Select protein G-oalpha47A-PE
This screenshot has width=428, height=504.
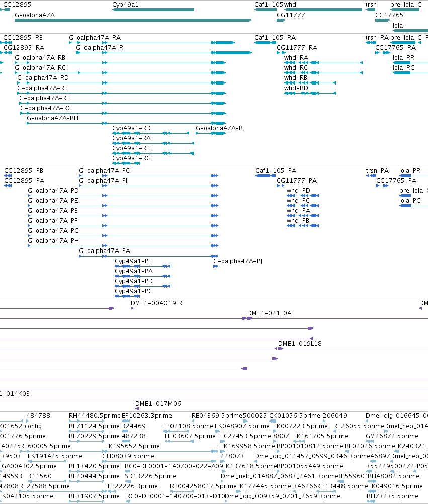[53, 201]
